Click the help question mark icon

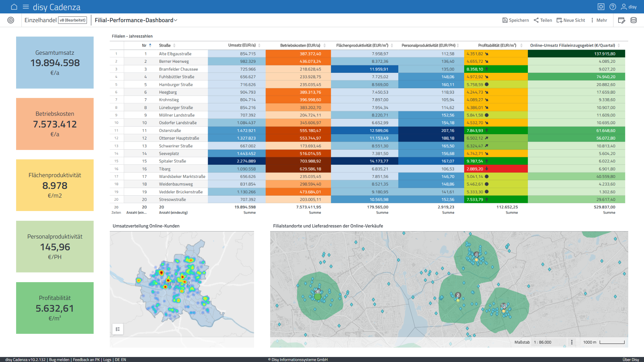[612, 7]
